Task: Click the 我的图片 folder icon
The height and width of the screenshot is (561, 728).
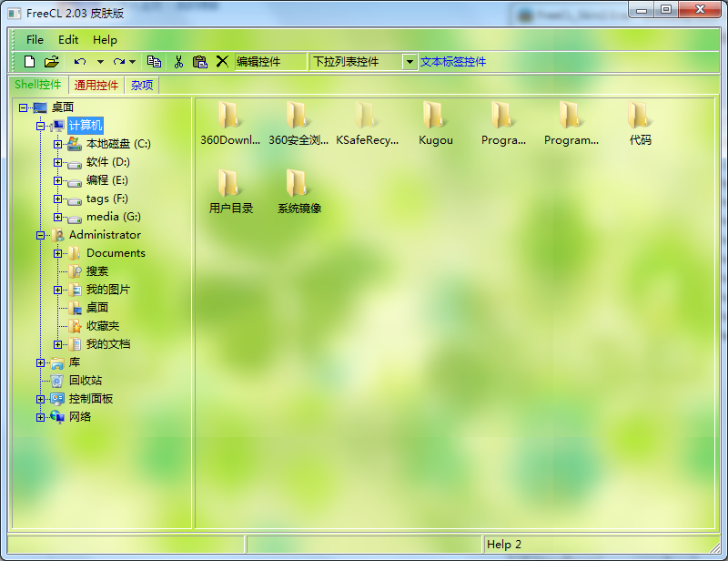Action: pyautogui.click(x=75, y=290)
